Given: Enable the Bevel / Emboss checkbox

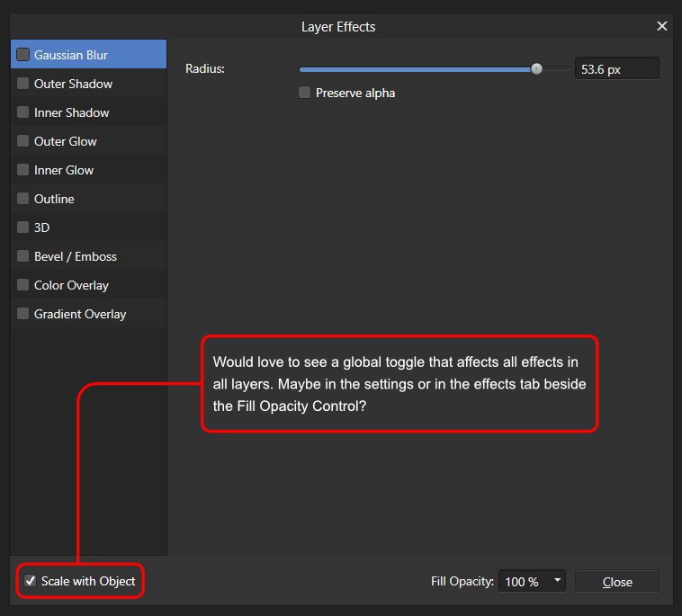Looking at the screenshot, I should pyautogui.click(x=23, y=256).
